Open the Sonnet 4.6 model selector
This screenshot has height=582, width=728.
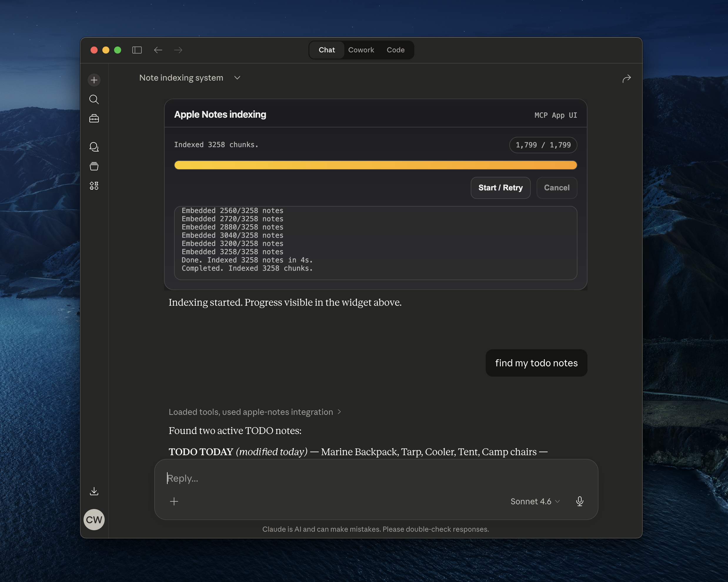pyautogui.click(x=535, y=501)
